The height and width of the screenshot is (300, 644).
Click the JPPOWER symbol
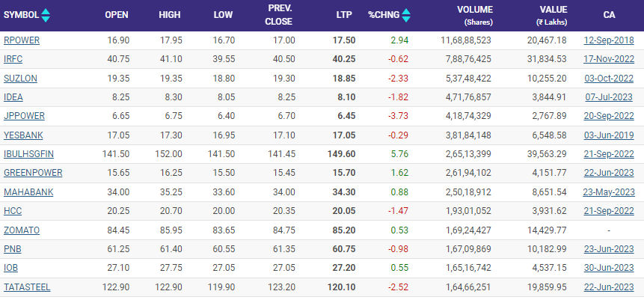pos(22,115)
